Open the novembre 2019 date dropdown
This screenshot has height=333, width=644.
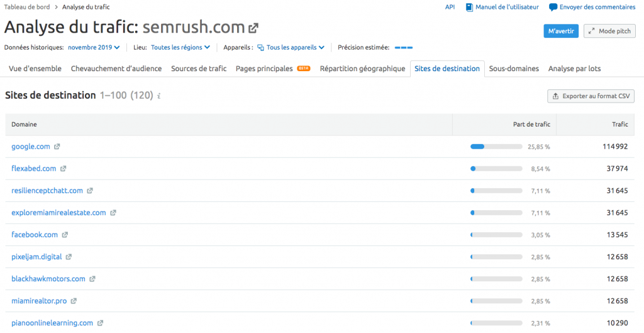point(94,47)
